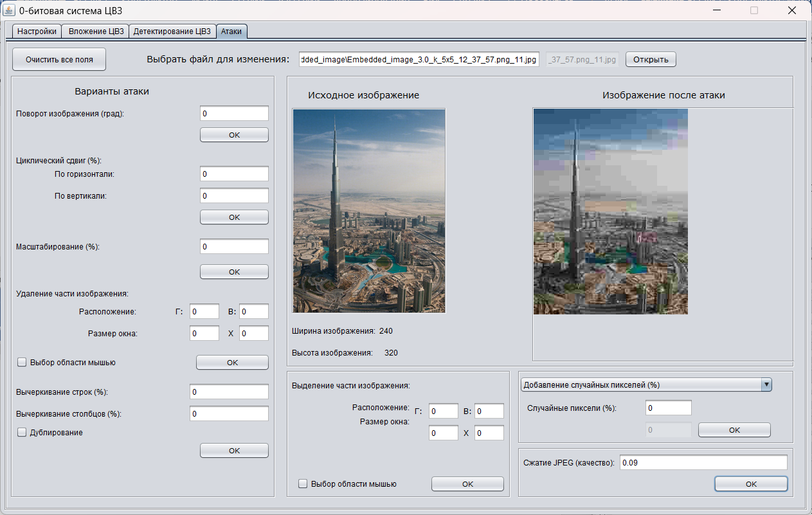Click the Java app icon in title bar

(10, 10)
